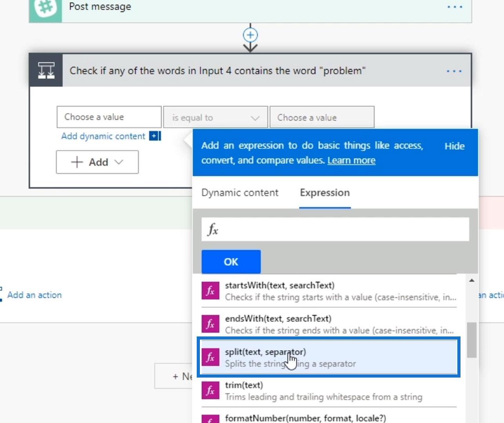Image resolution: width=504 pixels, height=423 pixels.
Task: Select split(text, separator) function
Action: coord(329,357)
